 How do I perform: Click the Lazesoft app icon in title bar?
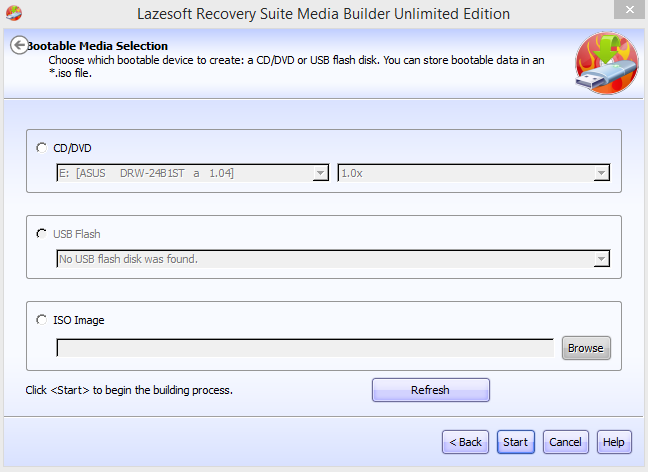point(14,13)
